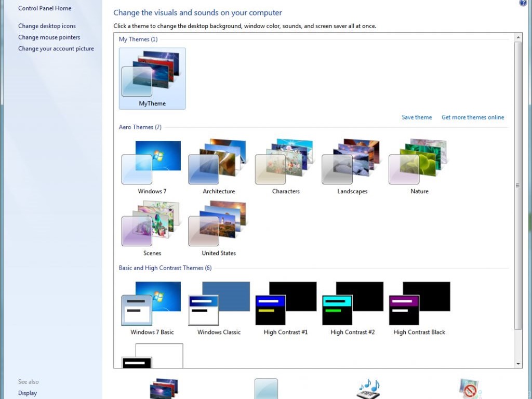Click the My Themes (1) group header

pos(138,39)
